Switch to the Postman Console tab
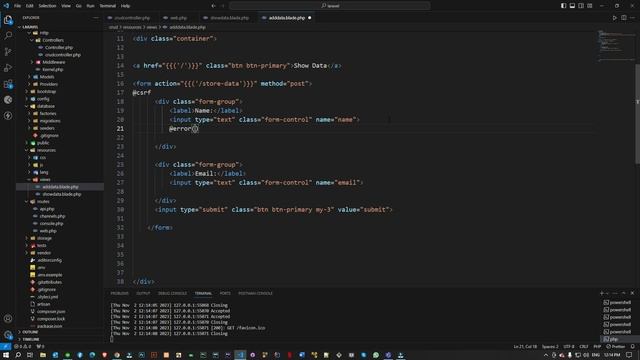Screen dimensions: 640x360 [x=255, y=293]
